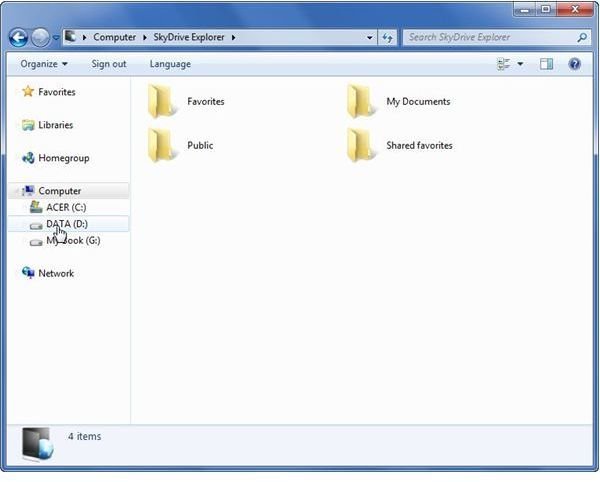Viewport: 600px width, 482px height.
Task: Click Sign out in the toolbar
Action: coord(109,64)
